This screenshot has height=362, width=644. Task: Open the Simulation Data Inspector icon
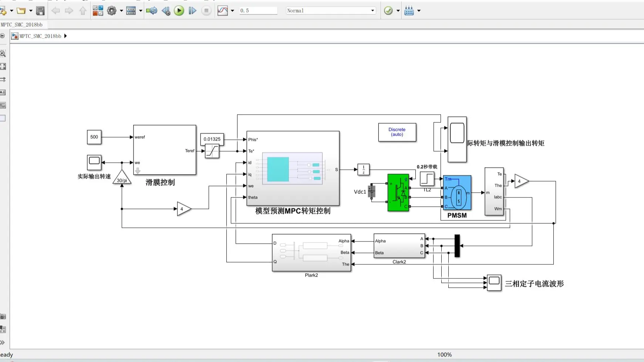[x=223, y=11]
